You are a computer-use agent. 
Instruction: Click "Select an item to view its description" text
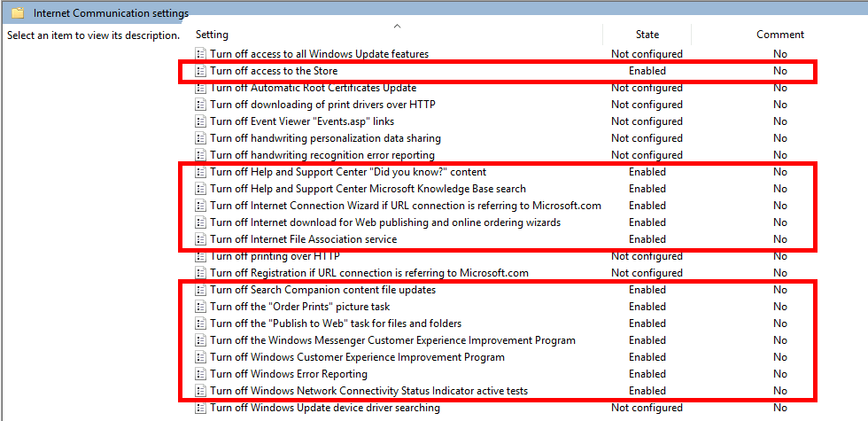coord(94,35)
